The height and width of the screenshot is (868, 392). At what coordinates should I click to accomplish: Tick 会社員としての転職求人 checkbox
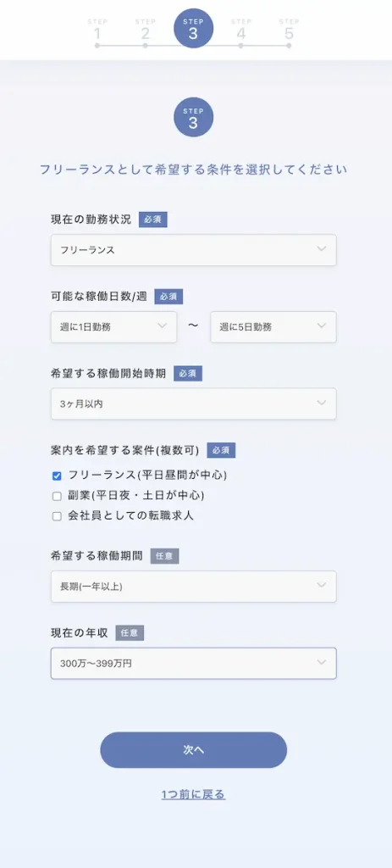57,516
